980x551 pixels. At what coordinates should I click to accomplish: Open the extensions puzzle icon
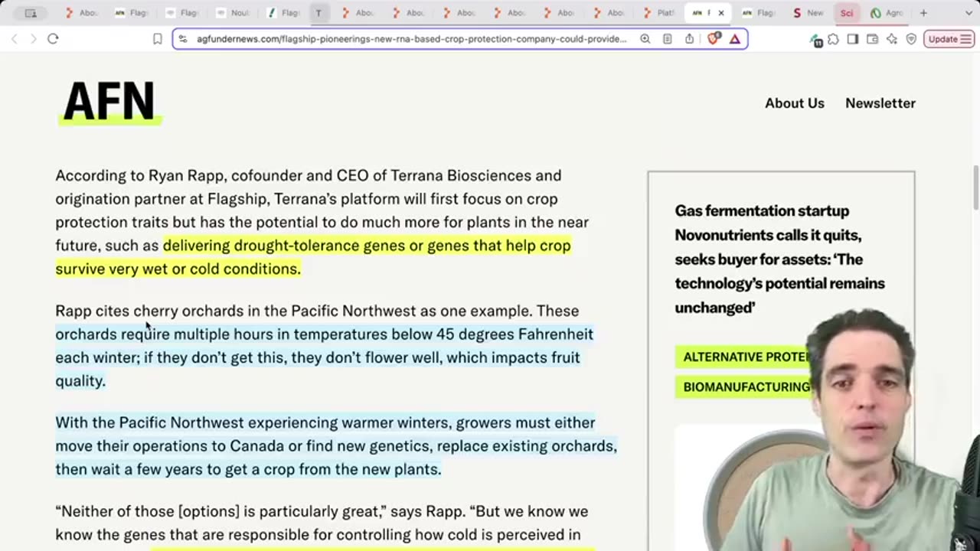[x=833, y=39]
